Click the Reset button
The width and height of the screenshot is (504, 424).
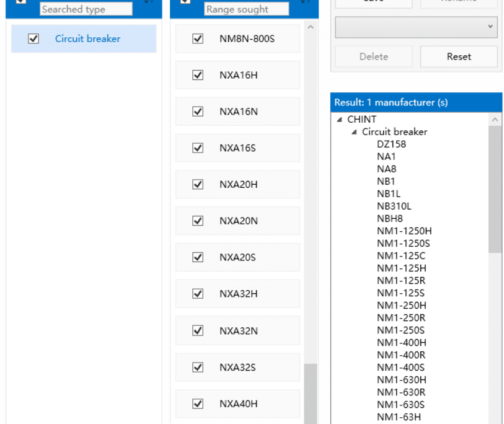coord(459,56)
